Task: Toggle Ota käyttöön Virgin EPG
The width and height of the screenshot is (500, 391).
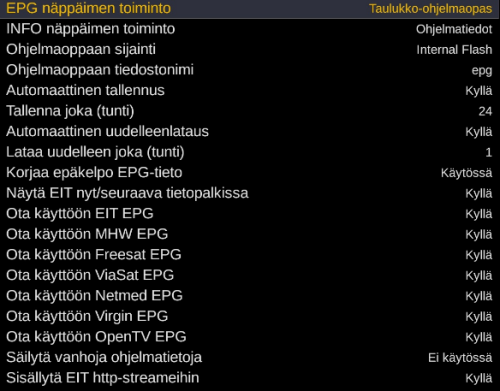Action: pyautogui.click(x=250, y=316)
